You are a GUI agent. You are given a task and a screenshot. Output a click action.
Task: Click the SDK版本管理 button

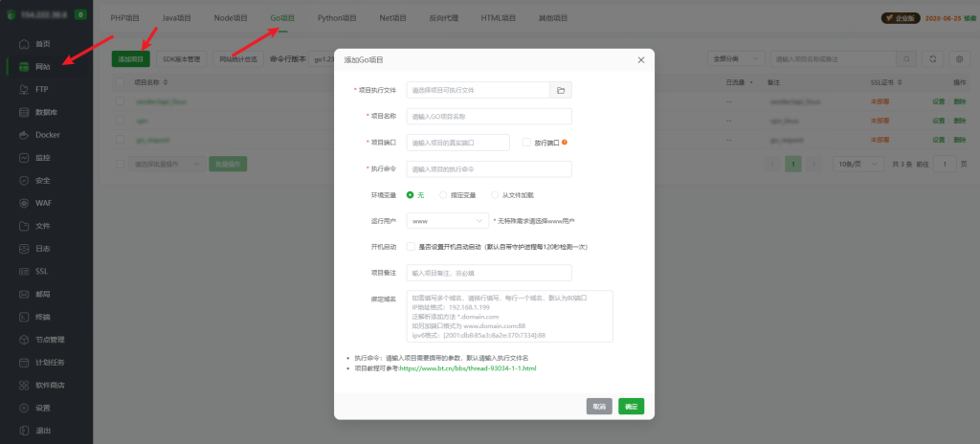[x=181, y=59]
